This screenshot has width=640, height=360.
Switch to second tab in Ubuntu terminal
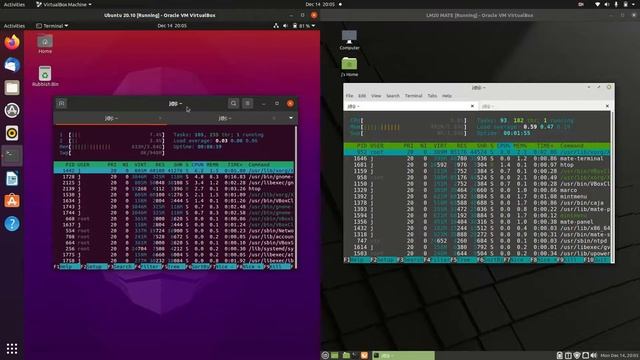225,118
